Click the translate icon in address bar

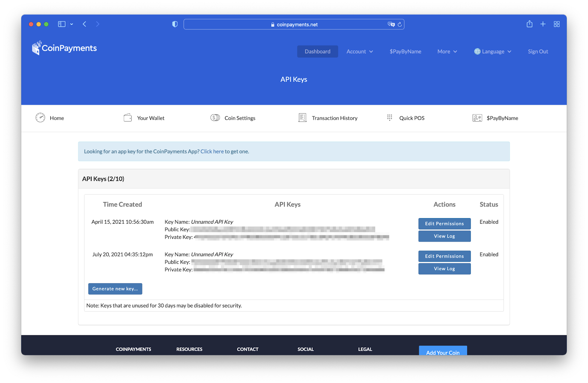391,24
